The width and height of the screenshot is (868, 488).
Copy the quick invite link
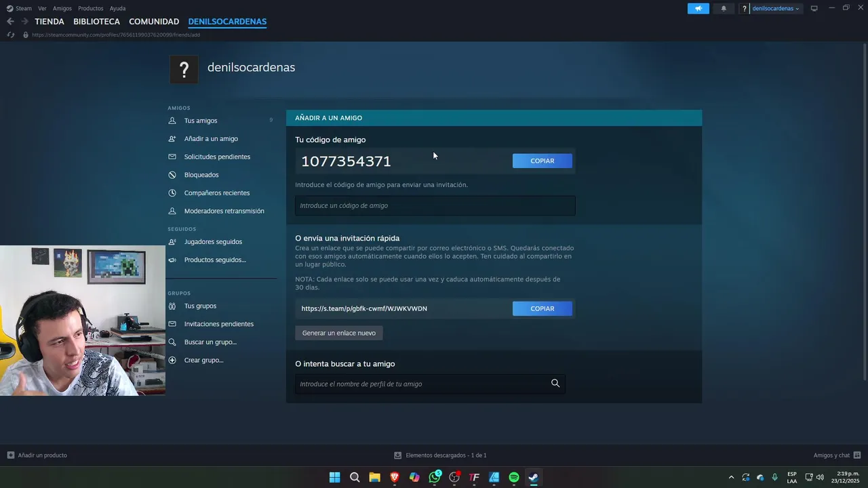pyautogui.click(x=542, y=308)
